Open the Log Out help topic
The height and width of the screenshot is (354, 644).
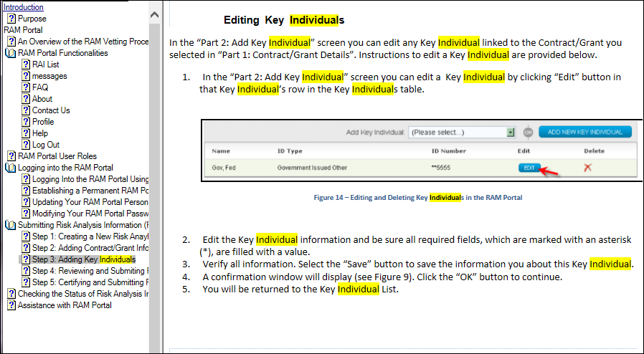tap(46, 145)
